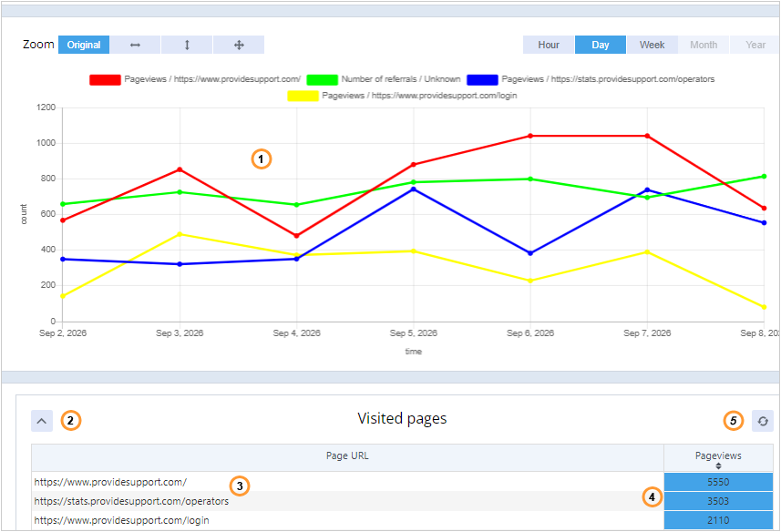Select row https://stats.providesupport.com/operators
The height and width of the screenshot is (532, 781).
(347, 501)
